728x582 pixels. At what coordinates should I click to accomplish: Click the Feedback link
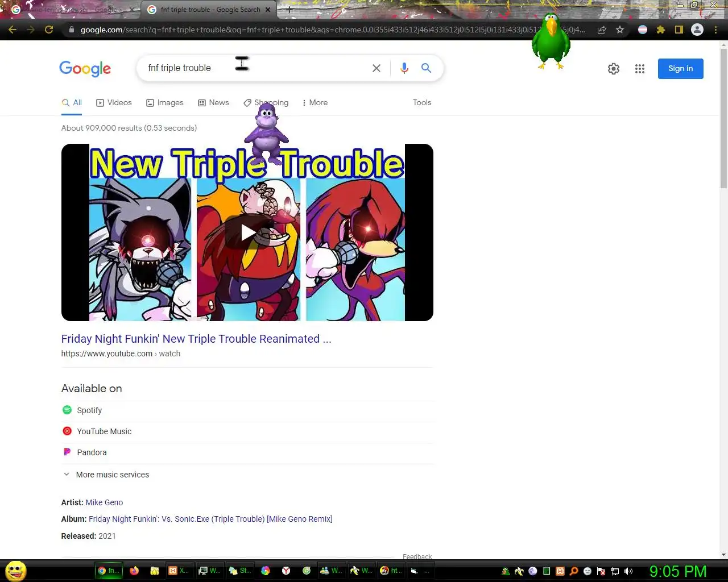(417, 556)
